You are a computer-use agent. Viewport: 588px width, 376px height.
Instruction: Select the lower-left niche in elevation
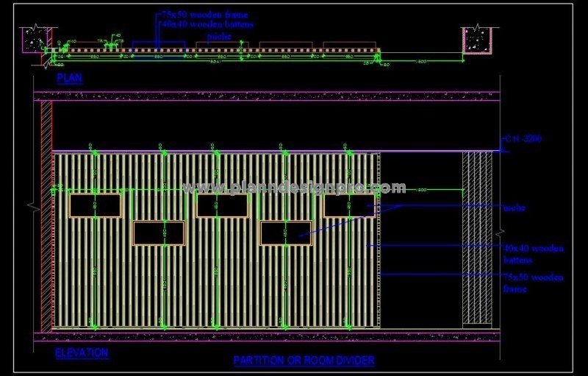click(158, 233)
